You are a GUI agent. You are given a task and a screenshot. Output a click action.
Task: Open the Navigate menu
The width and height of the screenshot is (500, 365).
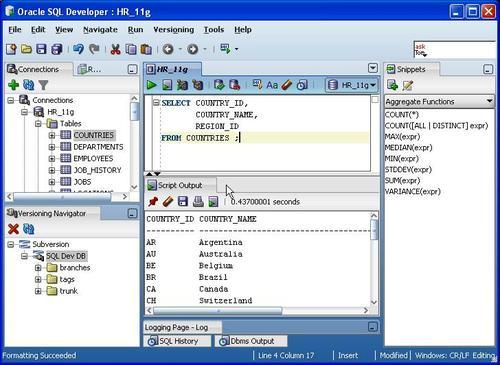click(100, 30)
